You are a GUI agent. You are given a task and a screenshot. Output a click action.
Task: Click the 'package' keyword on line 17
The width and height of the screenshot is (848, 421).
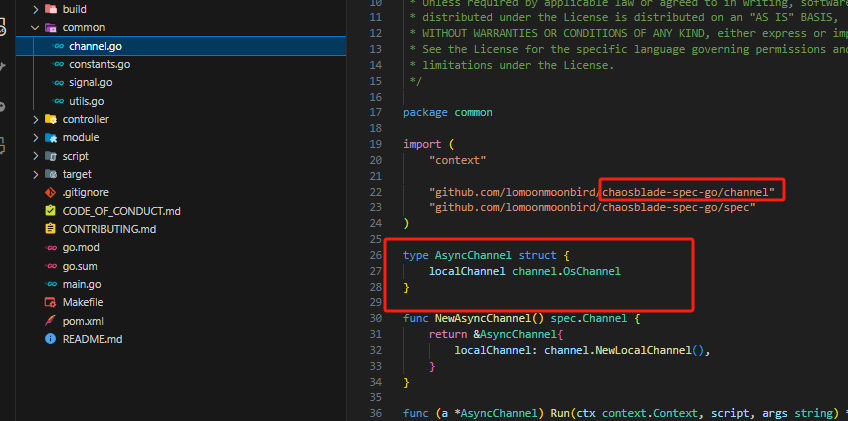pyautogui.click(x=425, y=113)
